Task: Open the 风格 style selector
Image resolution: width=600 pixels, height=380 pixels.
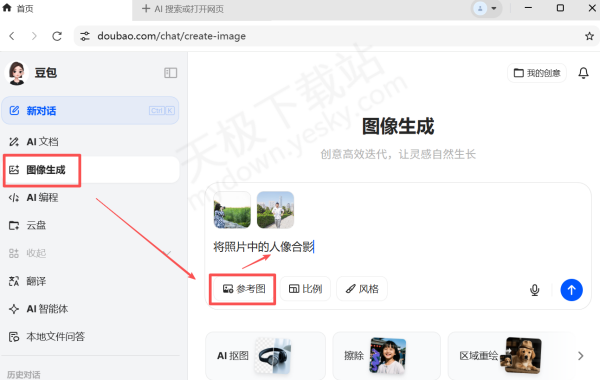Action: [362, 289]
